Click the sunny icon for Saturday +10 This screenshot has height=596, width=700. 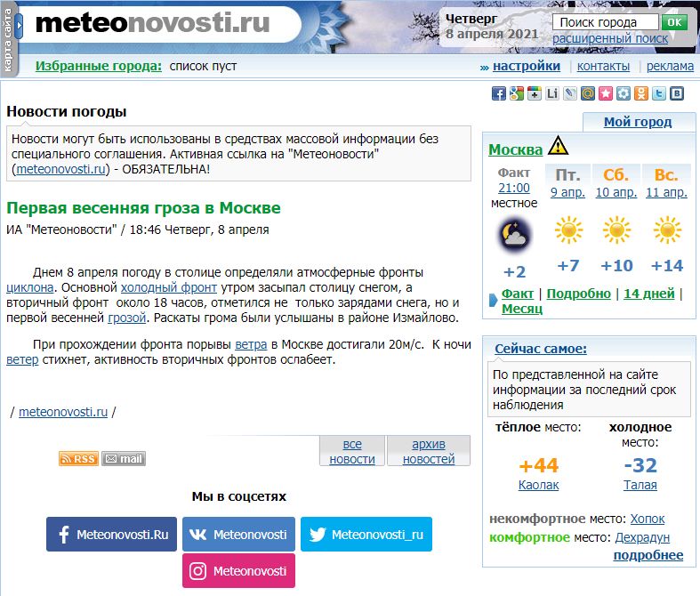(616, 230)
